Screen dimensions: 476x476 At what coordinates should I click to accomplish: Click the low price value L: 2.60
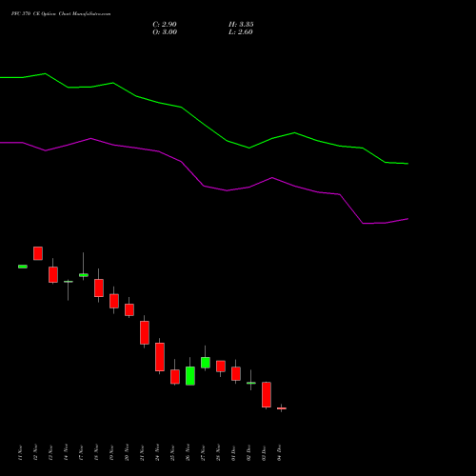(241, 32)
